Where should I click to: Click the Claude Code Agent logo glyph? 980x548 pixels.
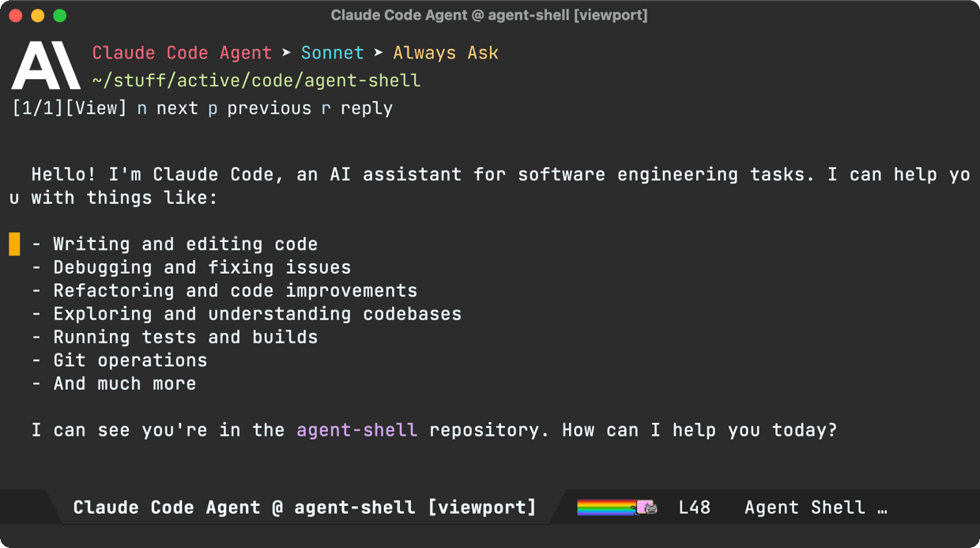[45, 66]
